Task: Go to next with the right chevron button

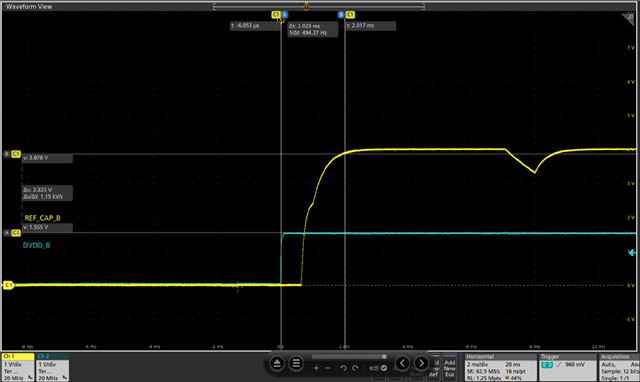Action: 421,363
